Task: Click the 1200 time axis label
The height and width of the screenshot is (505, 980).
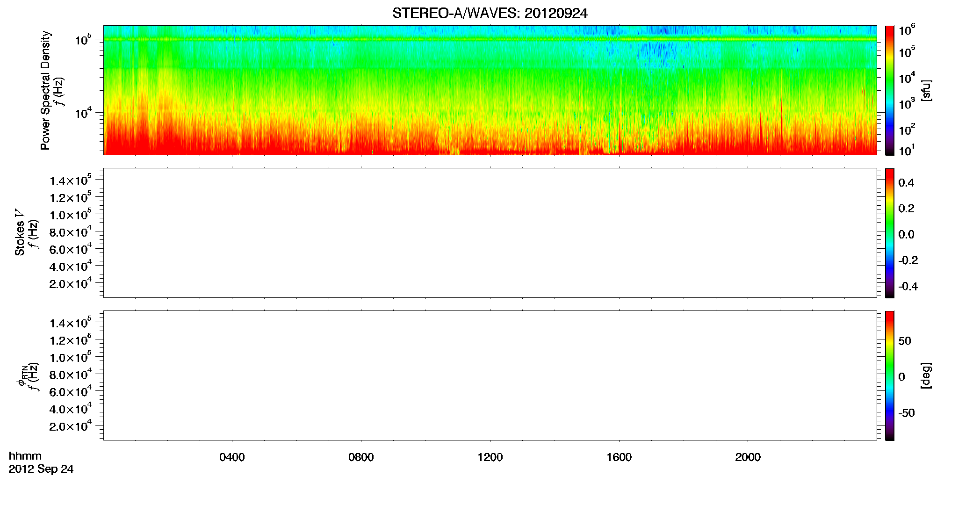Action: (490, 457)
